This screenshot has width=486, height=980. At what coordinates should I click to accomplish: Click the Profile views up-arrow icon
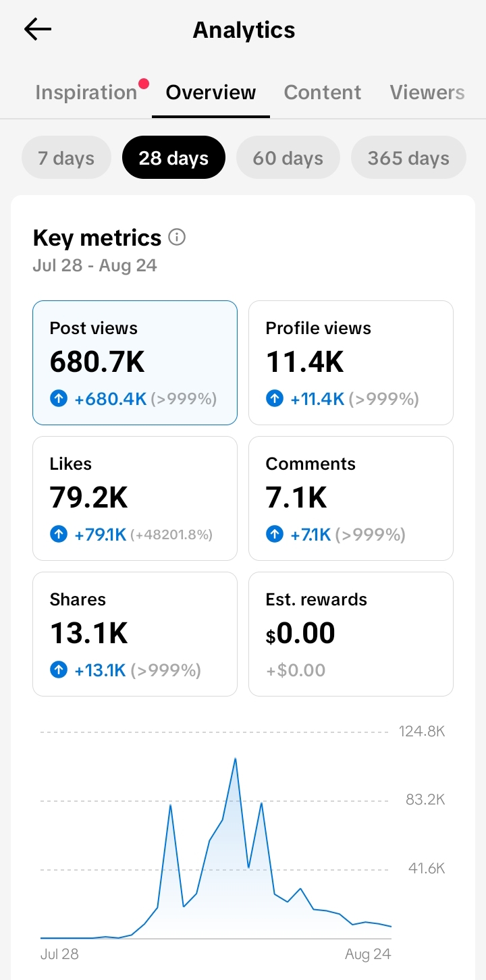point(275,399)
